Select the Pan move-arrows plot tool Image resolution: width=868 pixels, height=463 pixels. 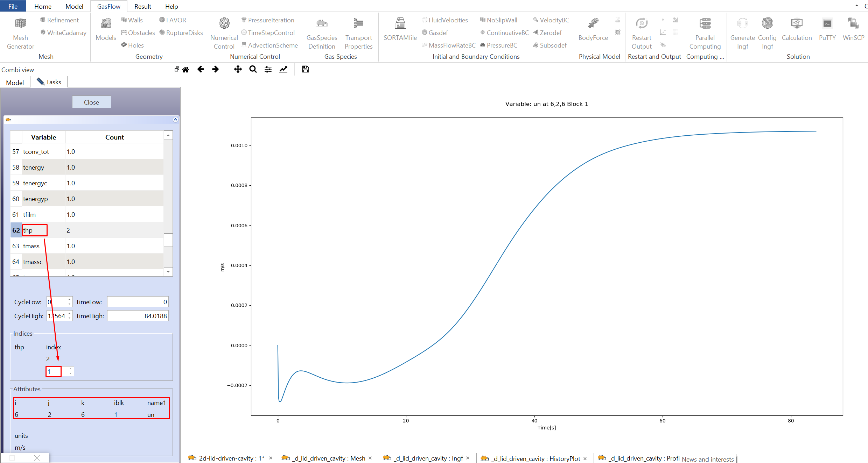coord(238,70)
